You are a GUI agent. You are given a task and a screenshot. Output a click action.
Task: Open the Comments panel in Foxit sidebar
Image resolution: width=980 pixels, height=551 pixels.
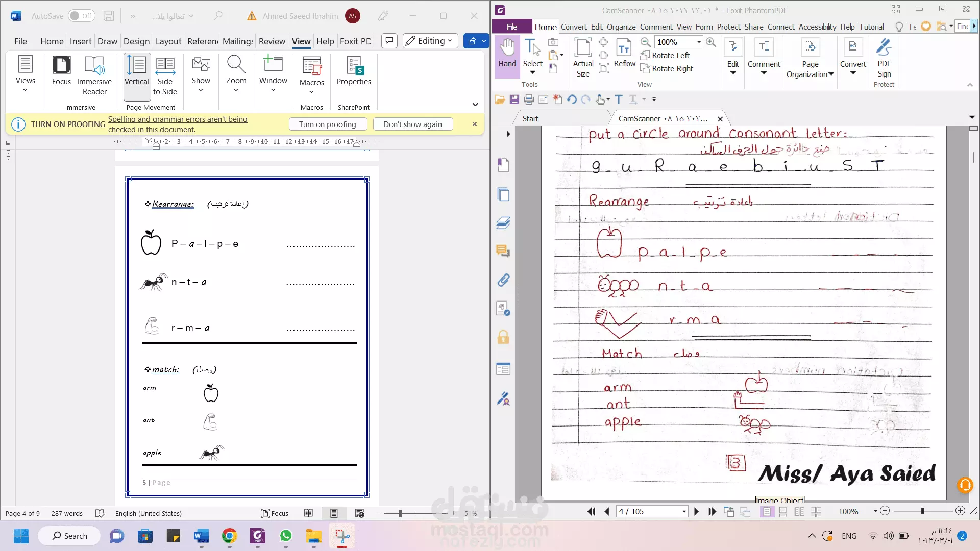tap(503, 251)
